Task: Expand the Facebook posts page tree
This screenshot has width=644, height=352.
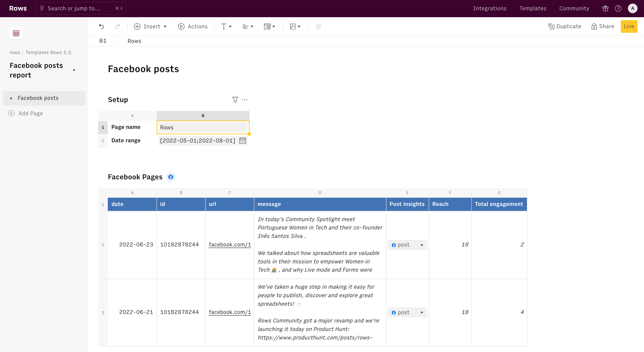Action: pyautogui.click(x=11, y=98)
